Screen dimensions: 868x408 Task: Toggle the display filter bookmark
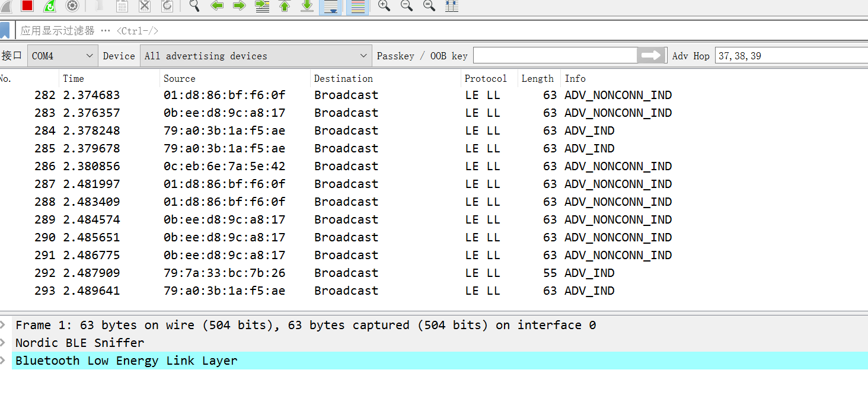7,30
